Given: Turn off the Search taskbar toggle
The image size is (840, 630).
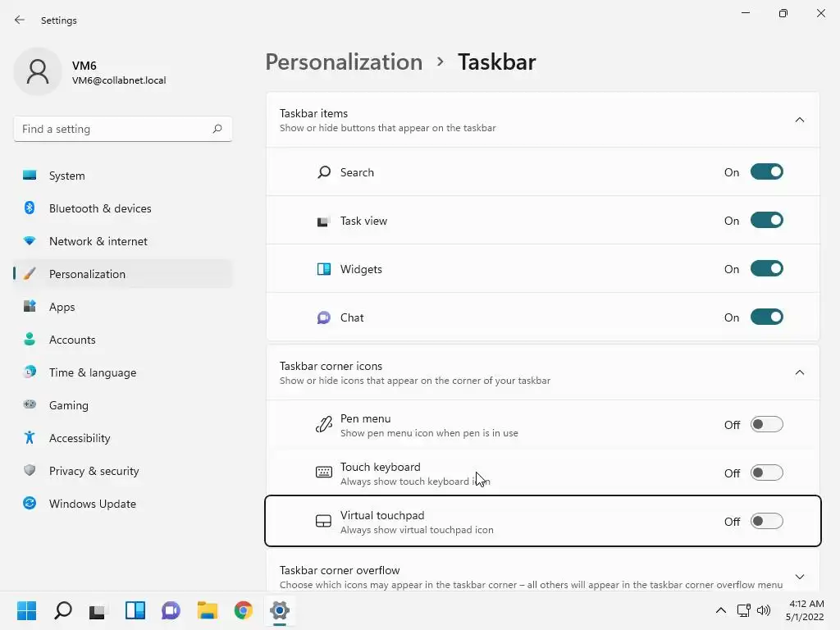Looking at the screenshot, I should [x=766, y=172].
